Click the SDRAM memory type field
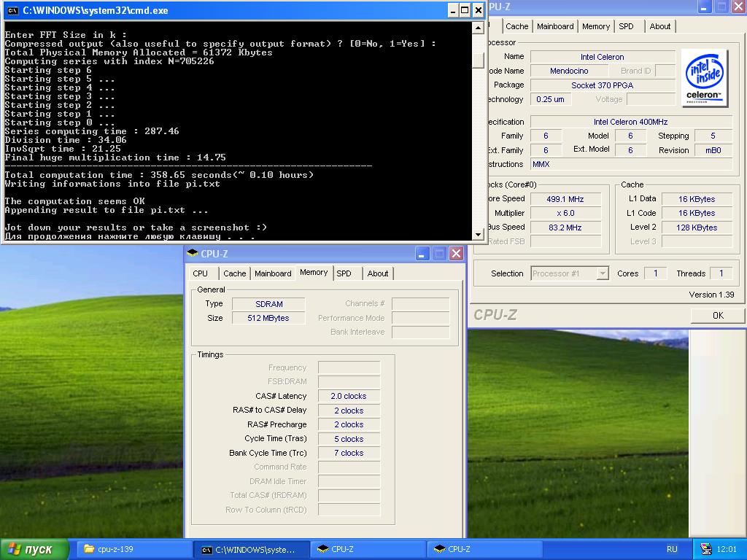The width and height of the screenshot is (747, 560). (268, 304)
